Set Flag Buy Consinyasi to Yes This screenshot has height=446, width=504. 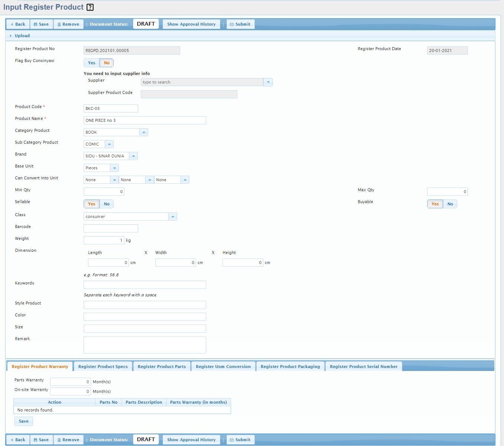91,63
